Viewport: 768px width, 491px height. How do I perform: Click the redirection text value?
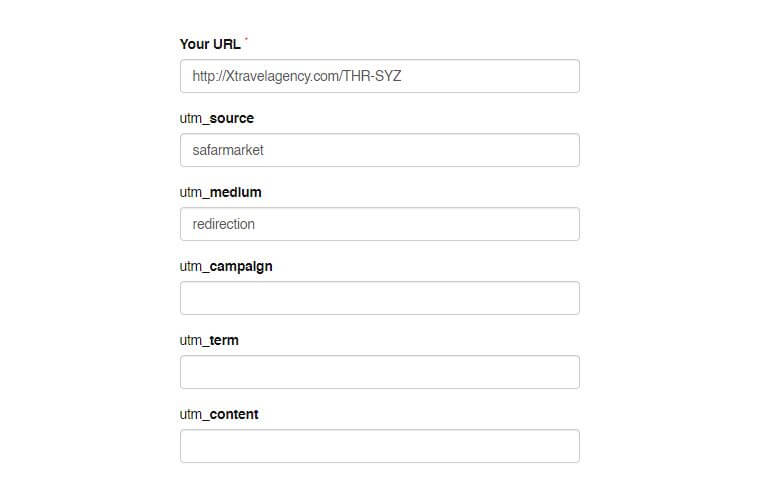224,224
